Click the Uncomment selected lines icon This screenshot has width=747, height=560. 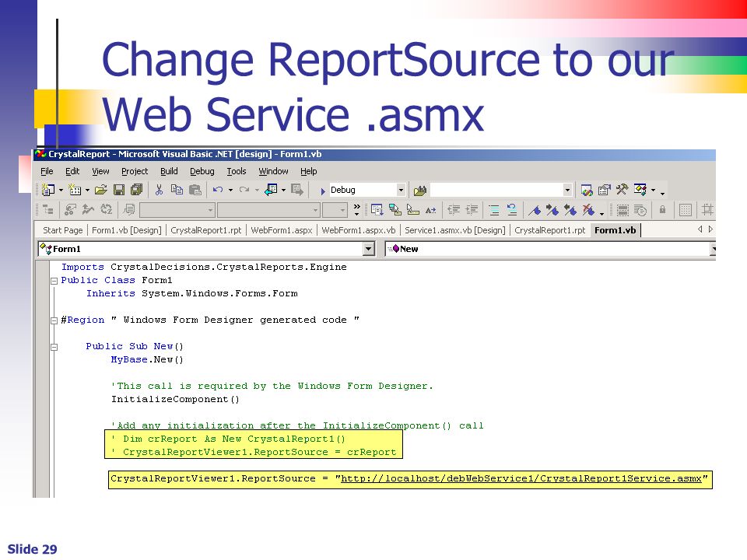512,209
